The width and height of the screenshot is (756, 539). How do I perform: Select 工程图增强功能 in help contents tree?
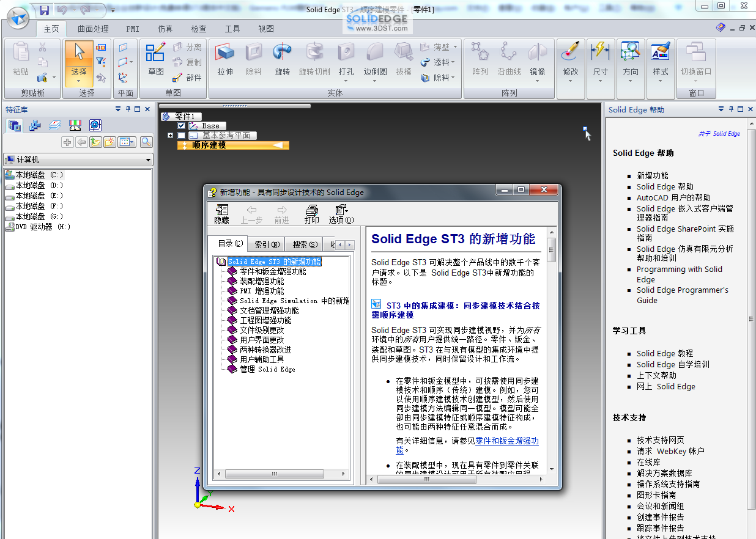(x=265, y=320)
